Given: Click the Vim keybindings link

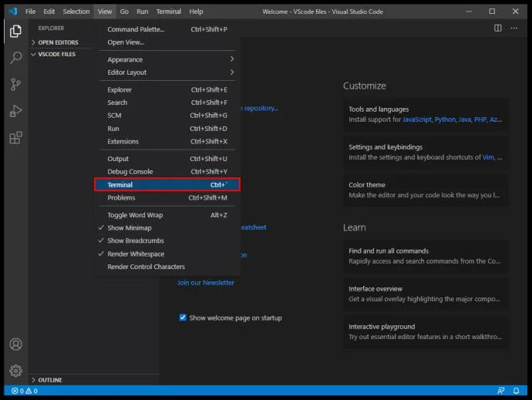Looking at the screenshot, I should (488, 157).
